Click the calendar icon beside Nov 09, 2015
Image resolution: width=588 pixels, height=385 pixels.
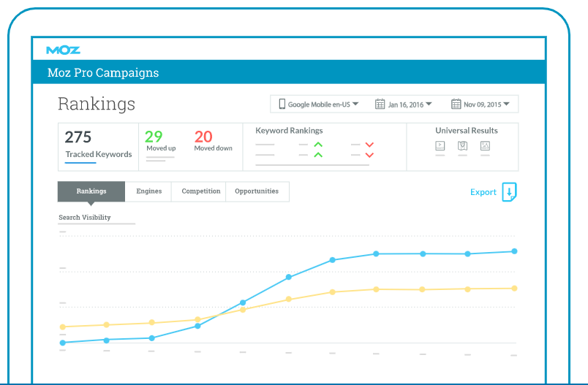(x=456, y=104)
